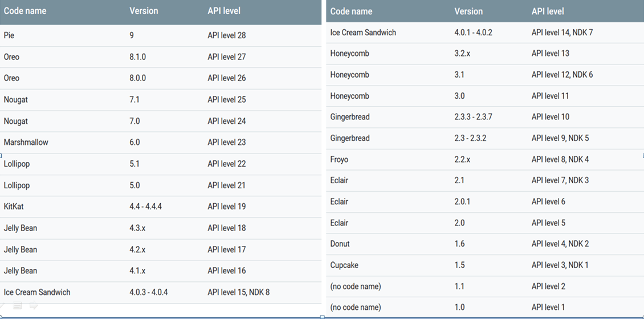Click the right table's API level header
Screen dimensions: 644x319
click(548, 11)
